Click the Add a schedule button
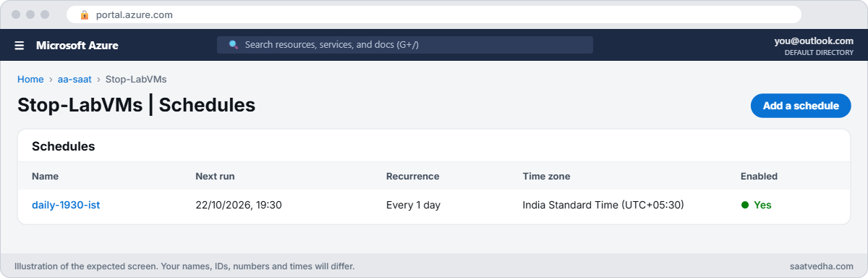This screenshot has width=868, height=278. coord(801,106)
